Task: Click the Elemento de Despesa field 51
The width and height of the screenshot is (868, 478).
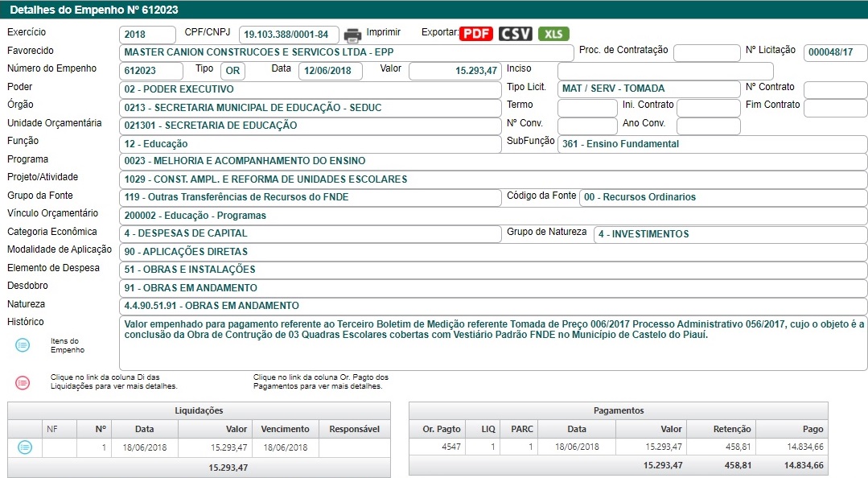Action: (x=493, y=270)
